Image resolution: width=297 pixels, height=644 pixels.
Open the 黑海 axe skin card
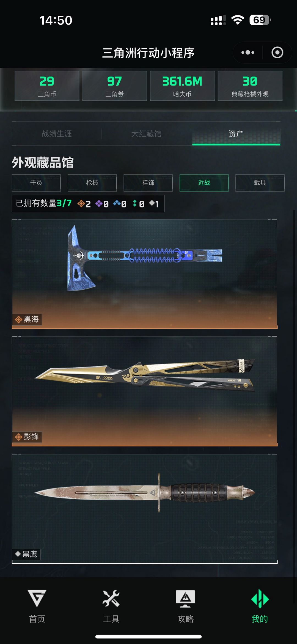pos(145,274)
